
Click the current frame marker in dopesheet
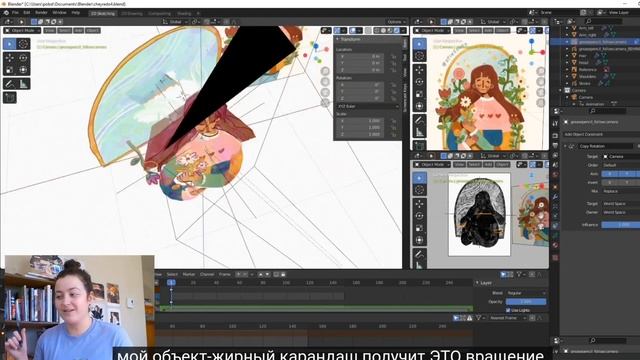171,282
